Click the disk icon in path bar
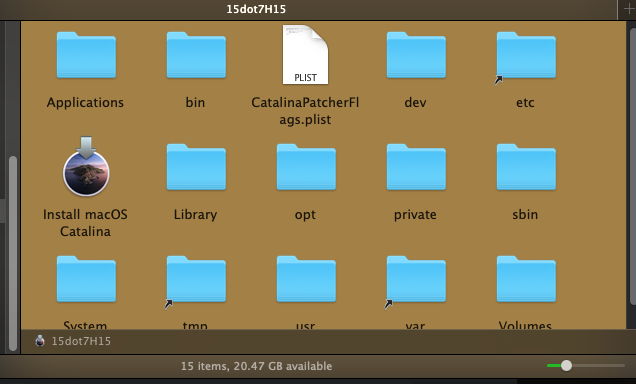This screenshot has width=636, height=384. click(x=40, y=341)
